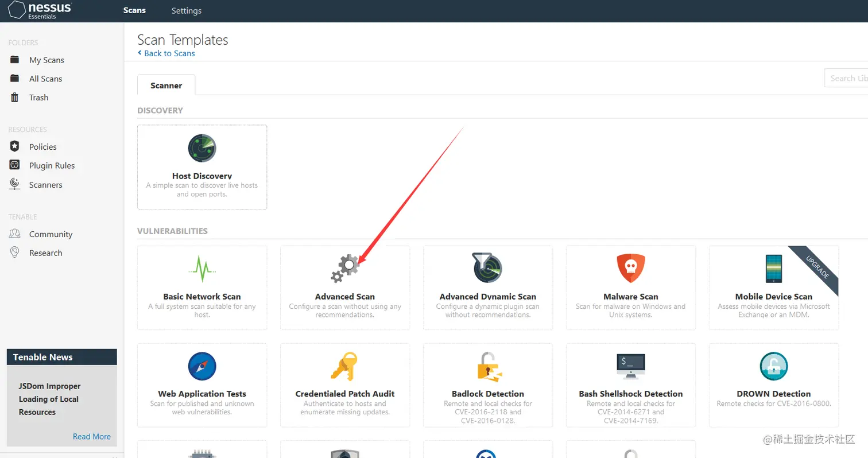
Task: Click the DROWN Detection lock icon
Action: click(774, 366)
